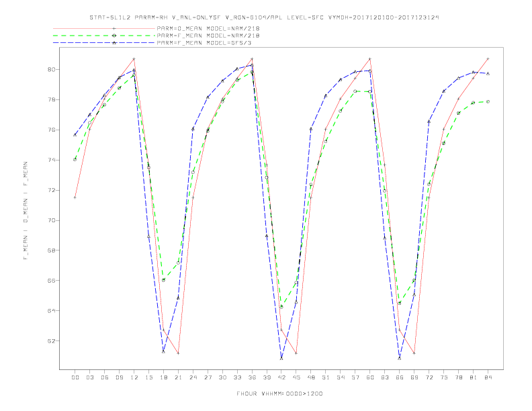Click red O_MEAN minimum marker at hour 21
Screen dimensions: 532x411
[x=178, y=353]
